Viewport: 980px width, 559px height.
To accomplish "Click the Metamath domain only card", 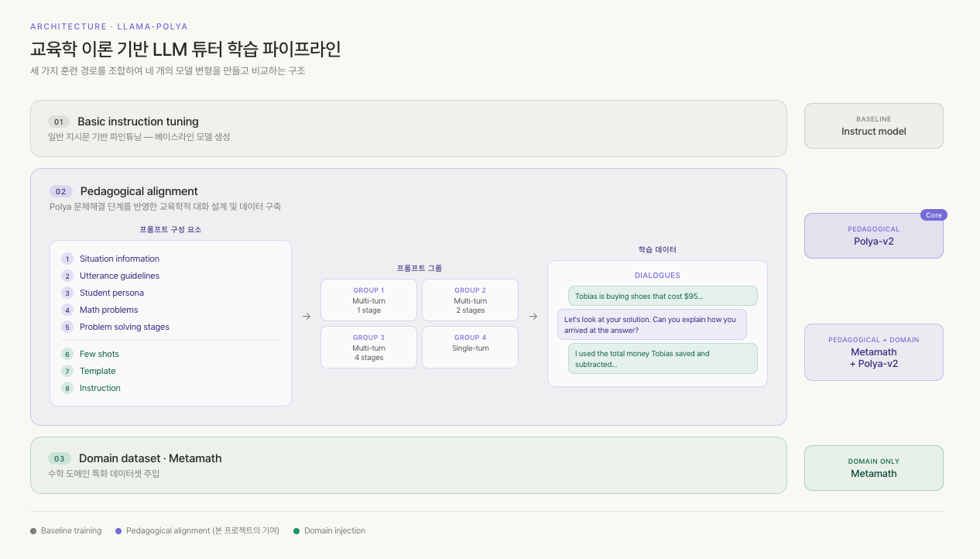I will 873,468.
